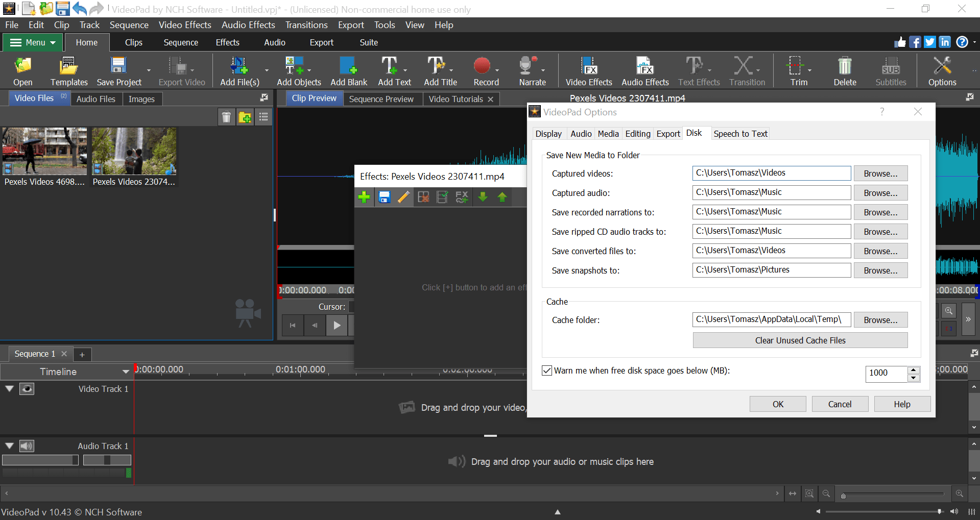Cancel the VideoPad Options dialog
The image size is (980, 520).
[x=840, y=404]
